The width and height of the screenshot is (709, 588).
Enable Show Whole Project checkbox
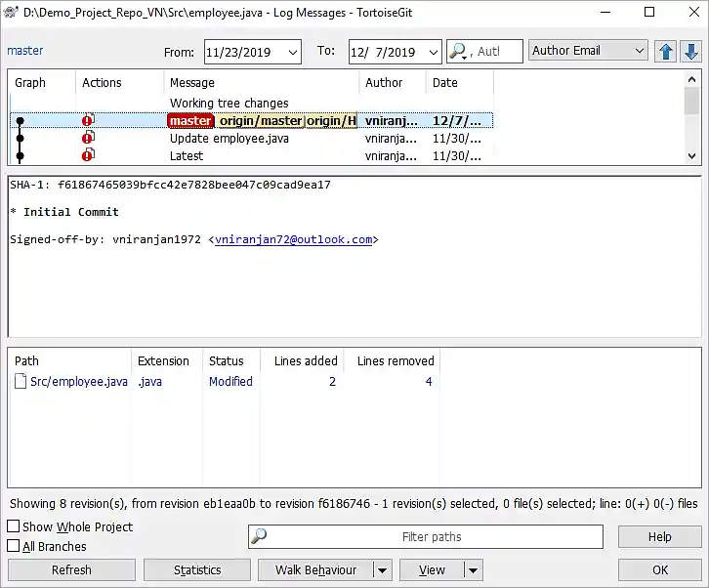(x=14, y=527)
